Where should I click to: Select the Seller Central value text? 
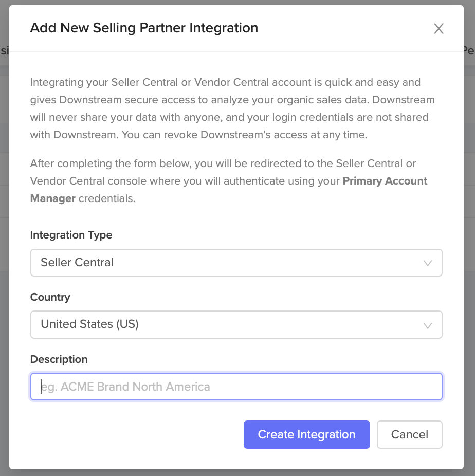77,263
